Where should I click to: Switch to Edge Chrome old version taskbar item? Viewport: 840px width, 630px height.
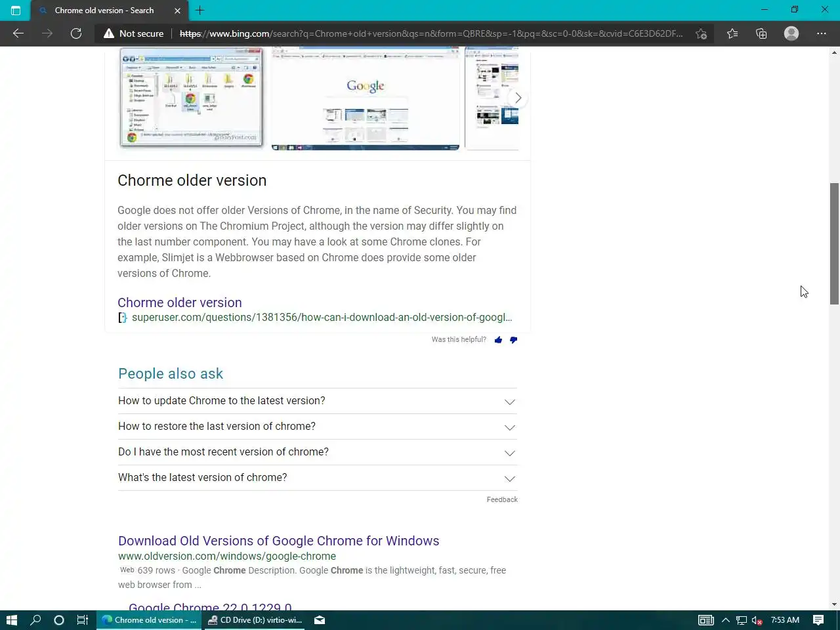[x=150, y=620]
